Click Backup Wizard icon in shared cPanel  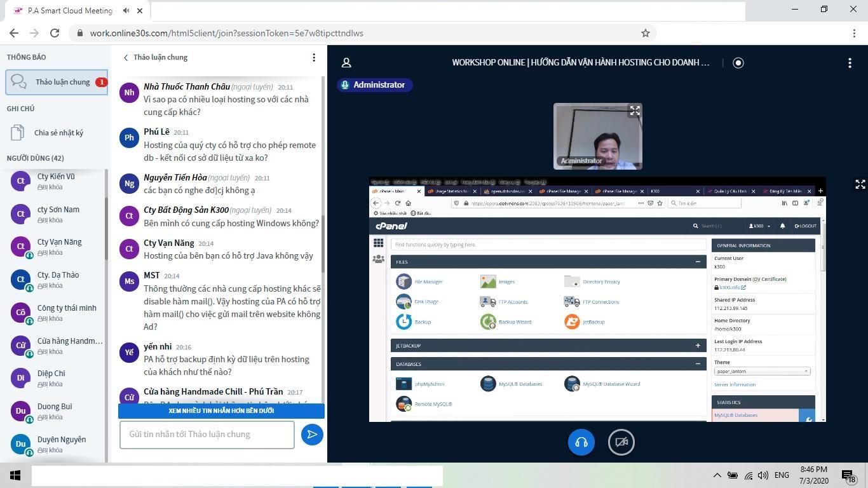tap(488, 322)
